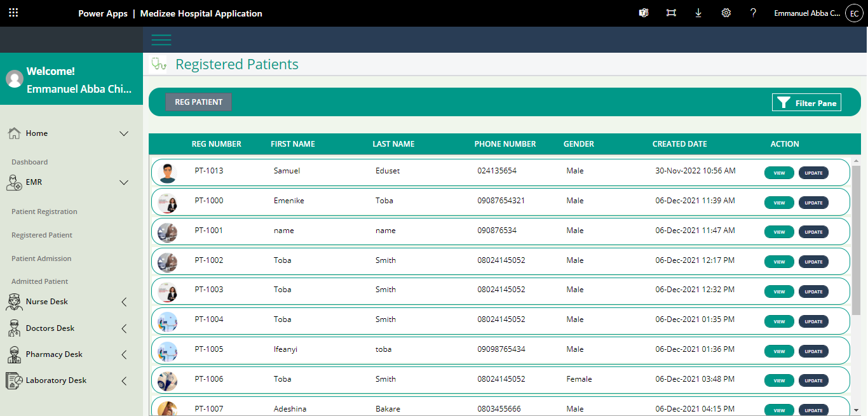This screenshot has width=868, height=416.
Task: Click the Teams icon in top bar
Action: click(644, 13)
